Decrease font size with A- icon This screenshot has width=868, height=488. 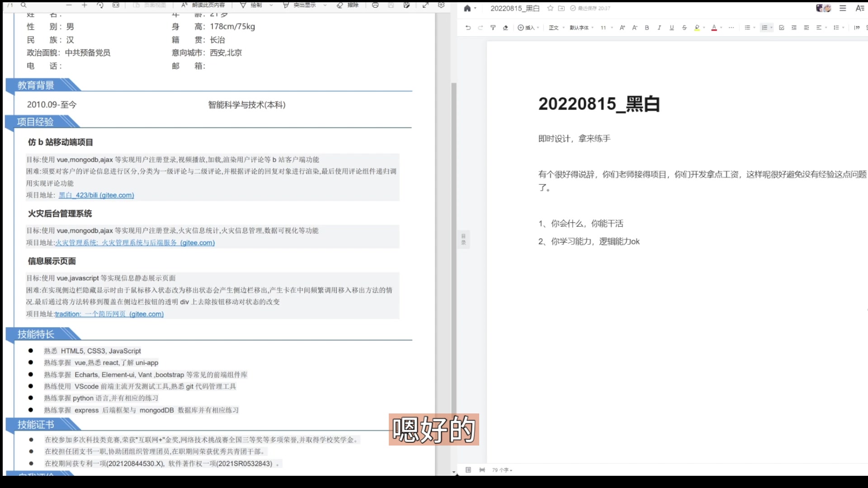pos(635,28)
